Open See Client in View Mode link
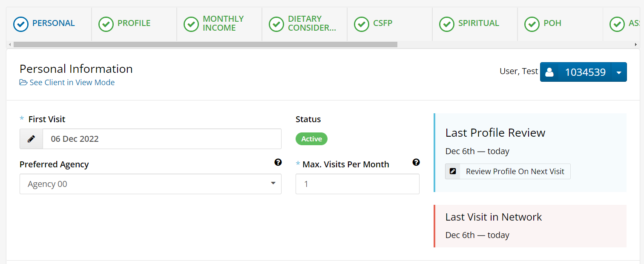The image size is (644, 264). point(72,83)
